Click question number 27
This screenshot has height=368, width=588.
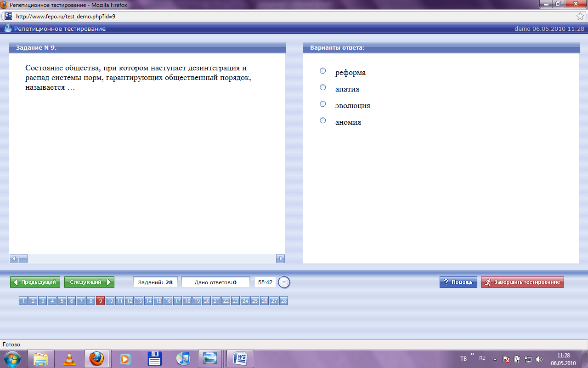coord(274,301)
